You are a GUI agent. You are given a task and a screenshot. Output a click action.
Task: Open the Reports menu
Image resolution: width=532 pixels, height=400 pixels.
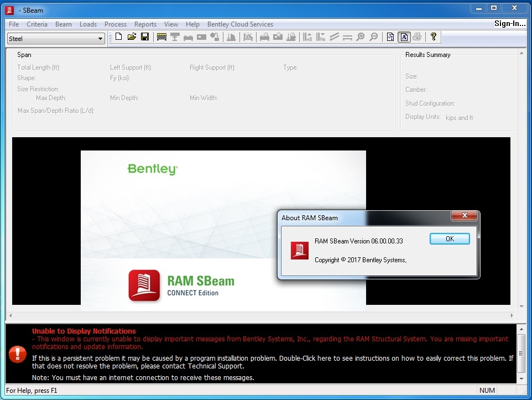(145, 24)
